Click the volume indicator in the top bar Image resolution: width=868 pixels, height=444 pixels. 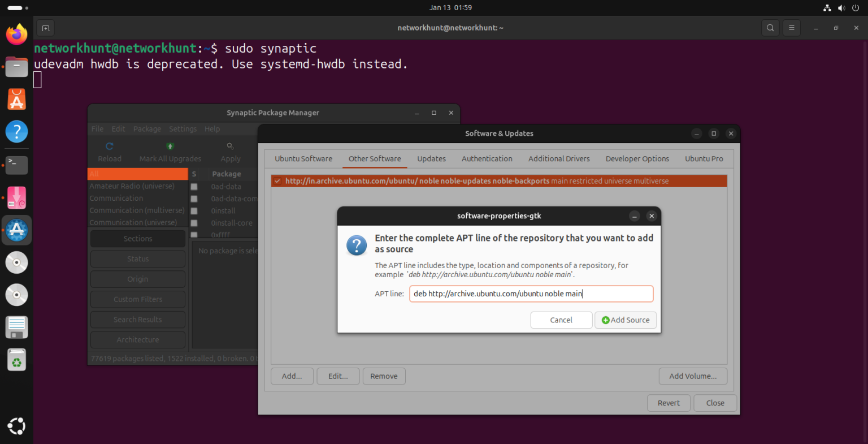click(841, 7)
